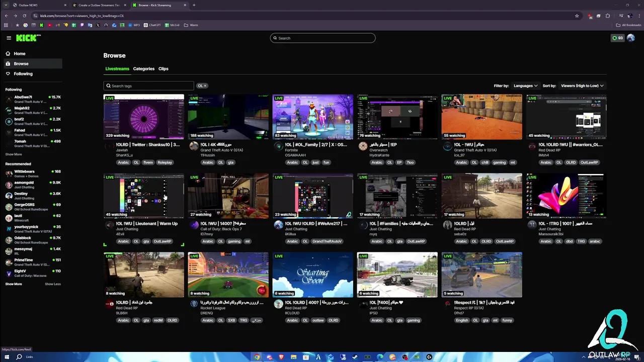Open the Kick points balance showing 93
The image size is (644, 362).
[617, 38]
